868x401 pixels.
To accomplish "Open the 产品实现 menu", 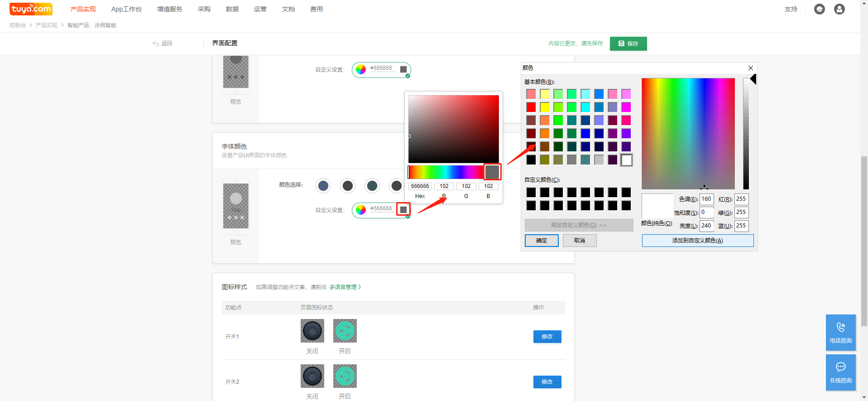I will tap(83, 9).
